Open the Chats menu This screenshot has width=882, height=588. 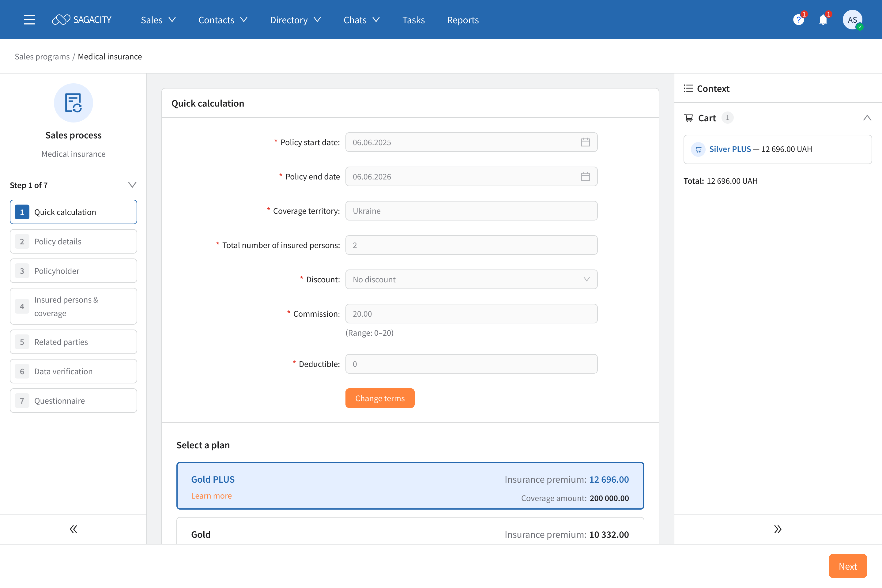pyautogui.click(x=361, y=20)
